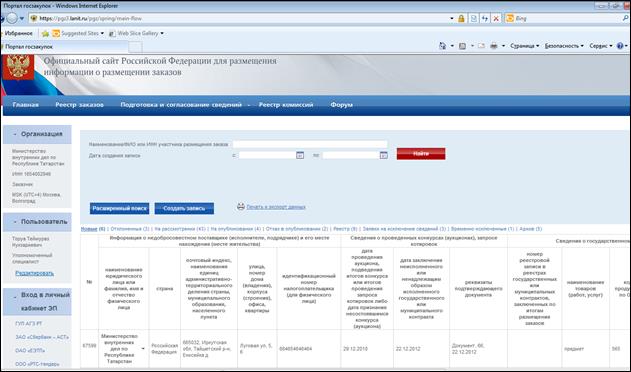Go to Главная in site navigation
Viewport: 631px width, 372px height.
coord(26,105)
